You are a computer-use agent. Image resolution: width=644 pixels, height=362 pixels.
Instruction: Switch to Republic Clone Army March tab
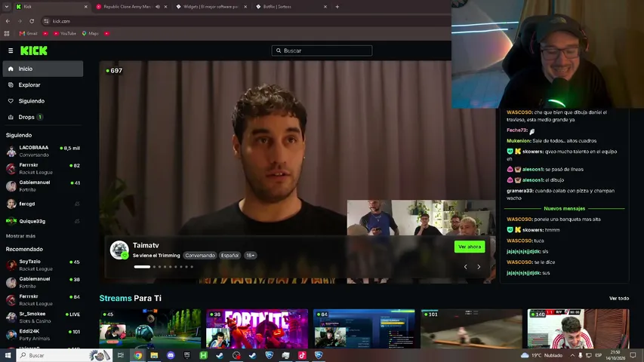tap(128, 7)
